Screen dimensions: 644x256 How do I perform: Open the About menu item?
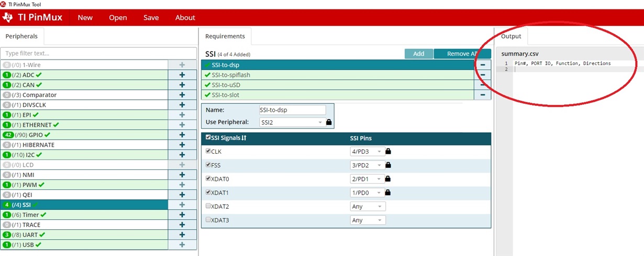185,17
